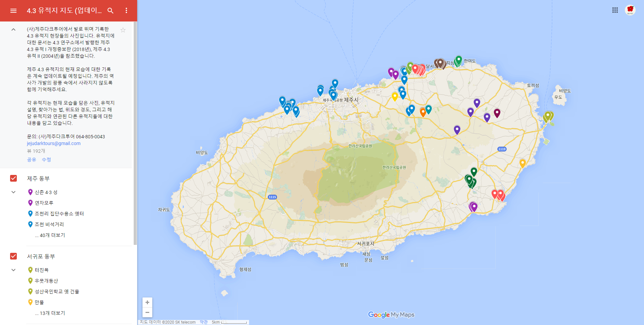
Task: Show 40개 더보기 more places
Action: coord(50,235)
